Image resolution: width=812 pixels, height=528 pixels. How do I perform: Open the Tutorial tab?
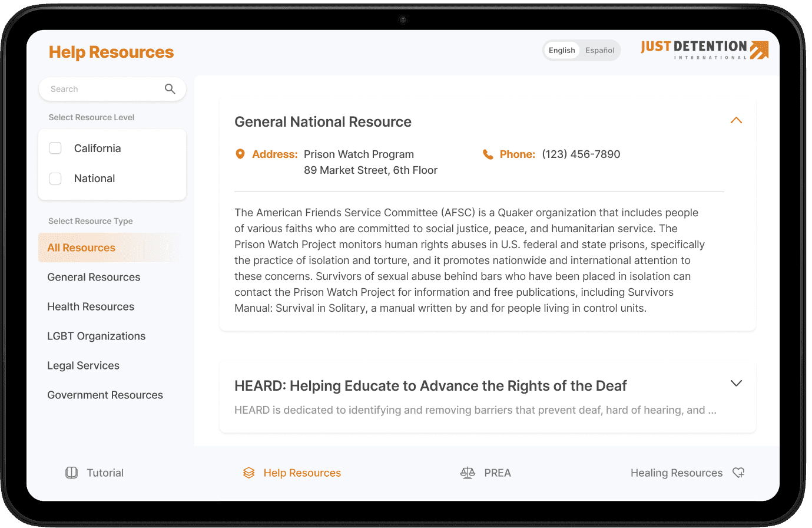pos(94,473)
